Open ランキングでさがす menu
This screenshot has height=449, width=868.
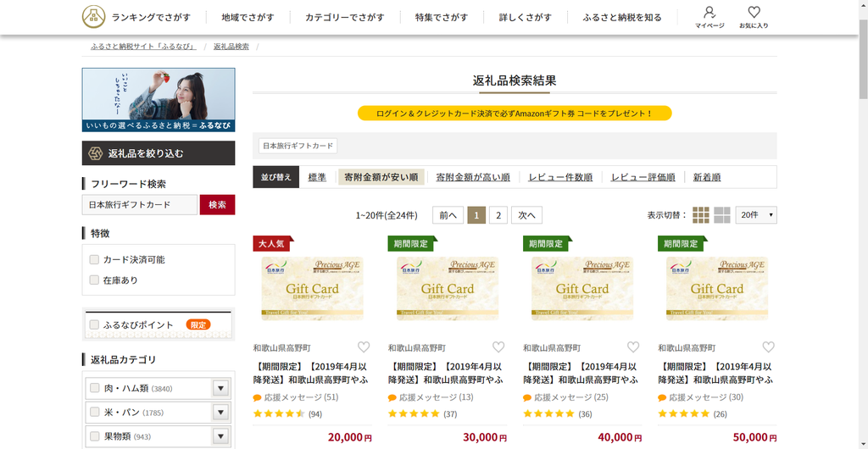click(151, 17)
